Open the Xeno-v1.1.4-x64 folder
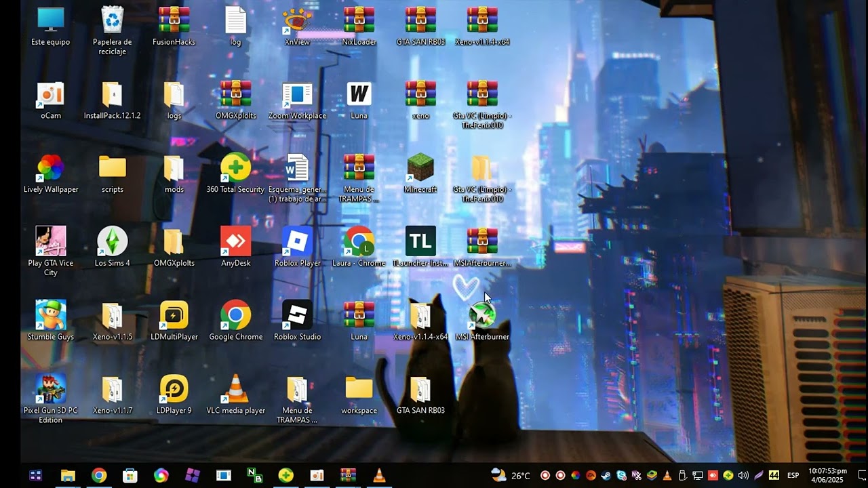This screenshot has width=868, height=488. click(421, 321)
